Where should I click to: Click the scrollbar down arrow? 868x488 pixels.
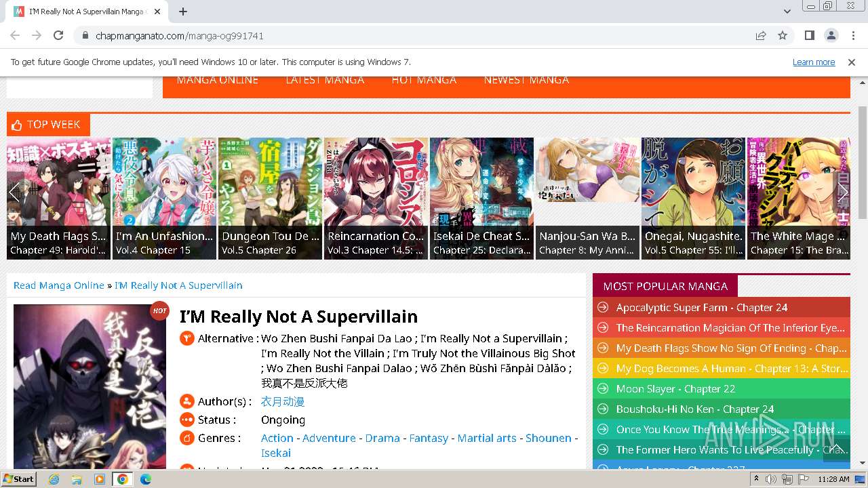[x=863, y=463]
